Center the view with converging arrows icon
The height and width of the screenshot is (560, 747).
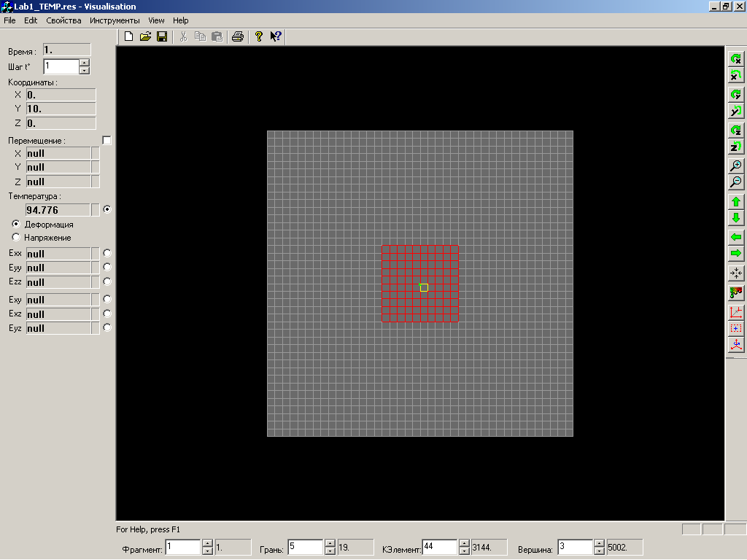pos(736,273)
